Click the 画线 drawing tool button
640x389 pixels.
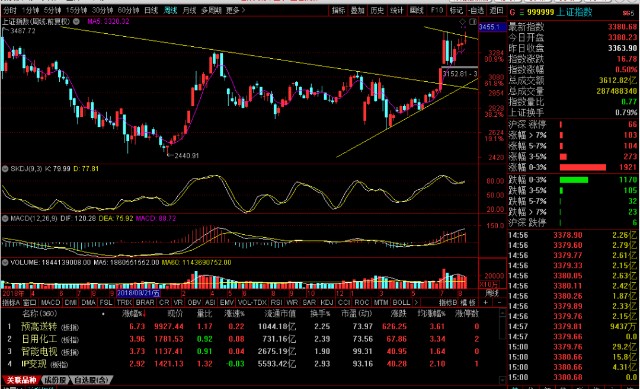tap(416, 11)
